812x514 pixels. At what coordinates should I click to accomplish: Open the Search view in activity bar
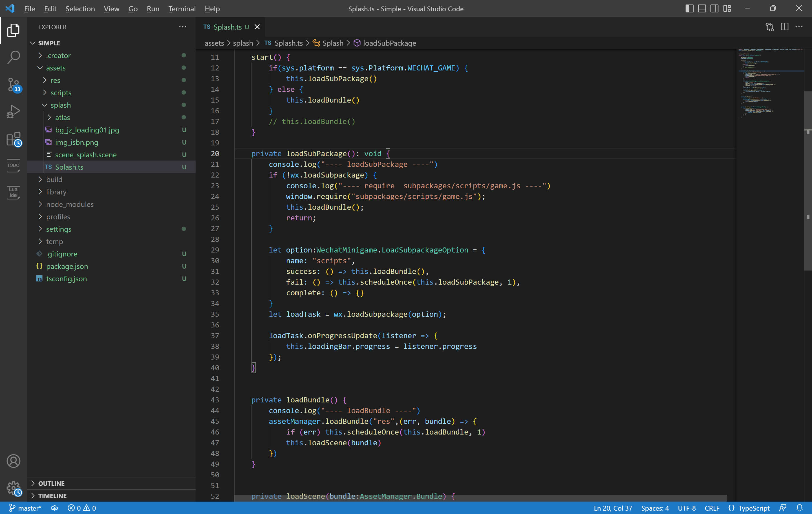point(14,57)
